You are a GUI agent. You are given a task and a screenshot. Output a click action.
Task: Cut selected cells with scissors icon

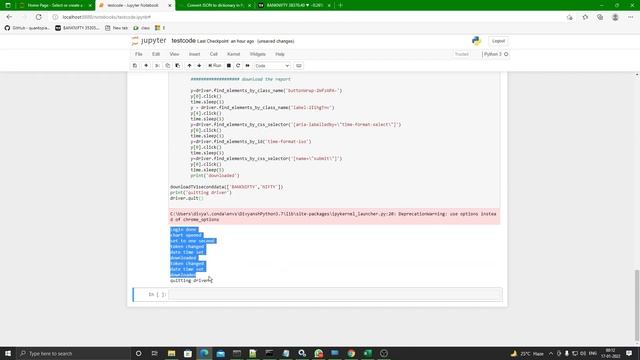[x=157, y=66]
